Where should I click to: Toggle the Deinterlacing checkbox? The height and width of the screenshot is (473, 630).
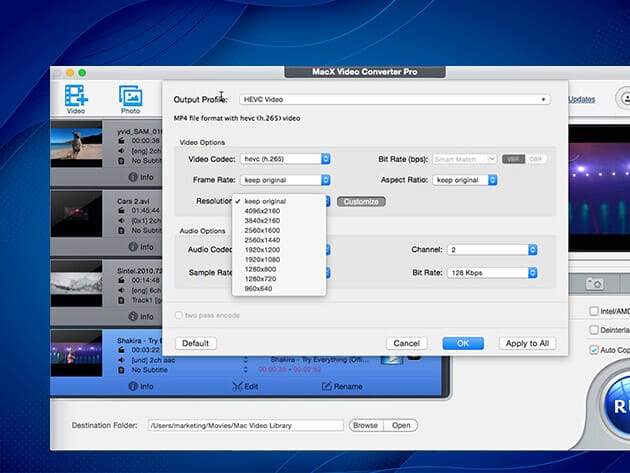(x=594, y=330)
